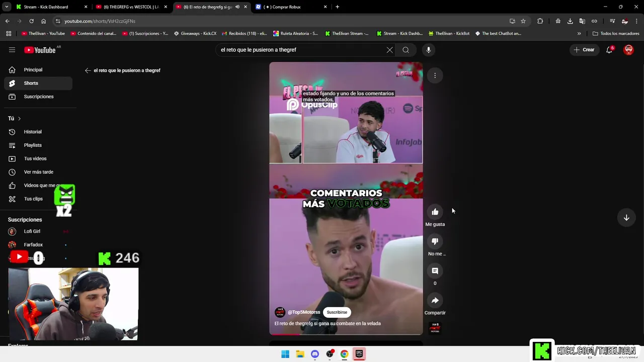
Task: Open Playlists in the sidebar
Action: tap(38, 145)
